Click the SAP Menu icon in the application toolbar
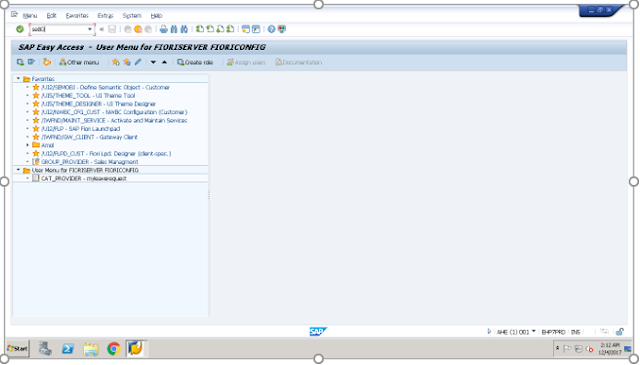The height and width of the screenshot is (365, 640). [x=31, y=62]
